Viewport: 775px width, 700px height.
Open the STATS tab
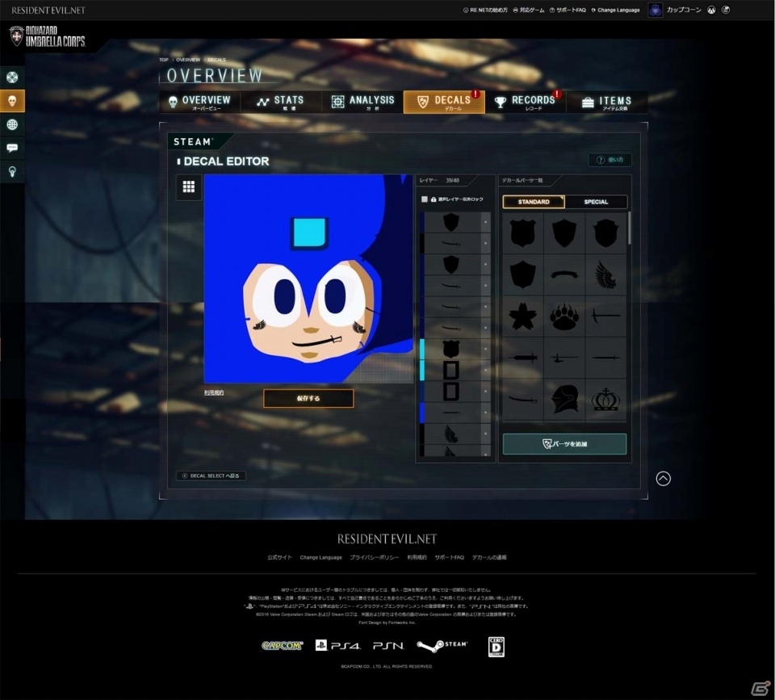(x=281, y=102)
